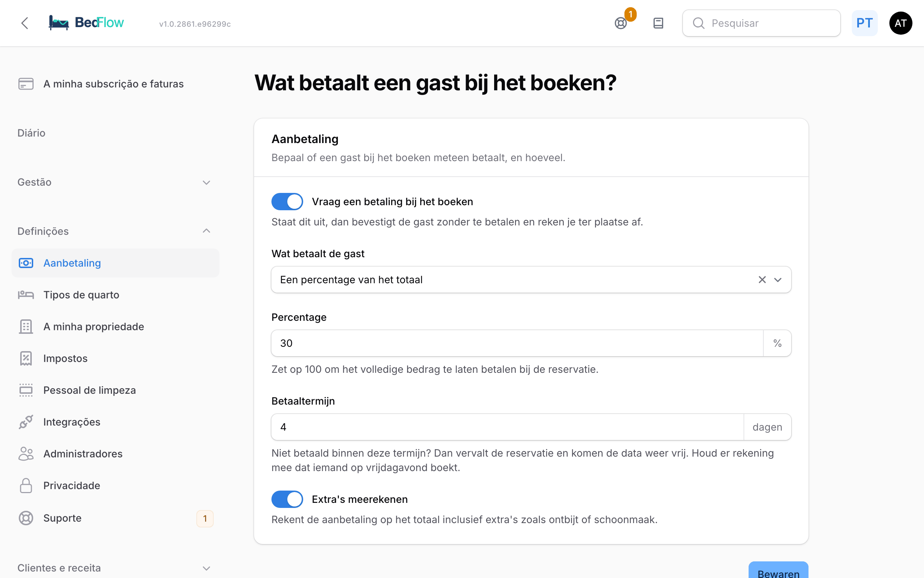
Task: Click the subscription card icon
Action: click(x=26, y=84)
